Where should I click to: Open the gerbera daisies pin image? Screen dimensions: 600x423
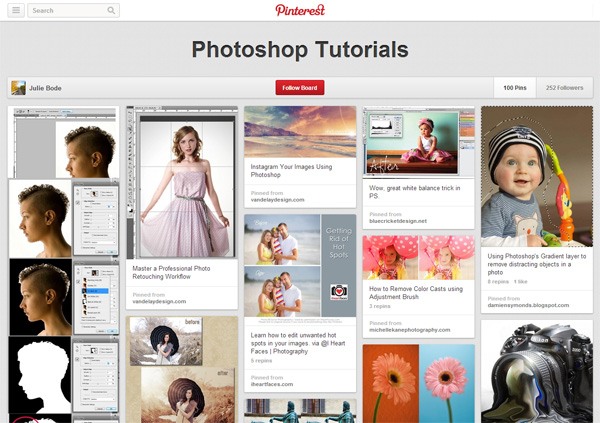tap(419, 384)
